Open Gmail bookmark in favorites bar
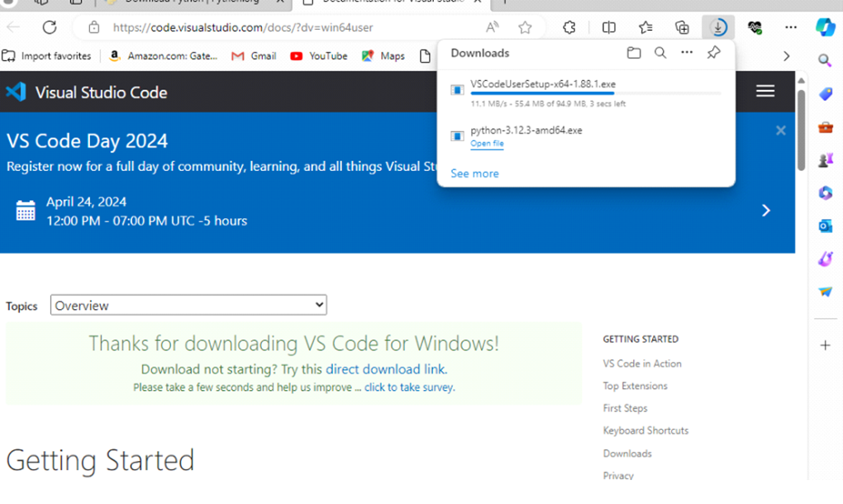Image resolution: width=843 pixels, height=504 pixels. pos(255,56)
